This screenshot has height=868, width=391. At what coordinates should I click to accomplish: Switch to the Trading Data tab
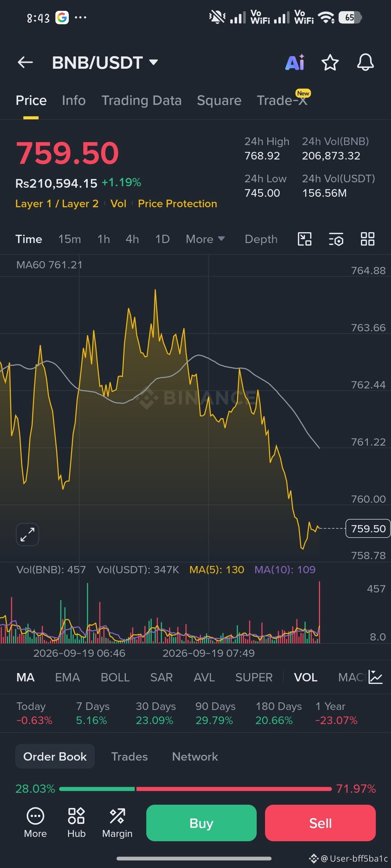coord(142,101)
